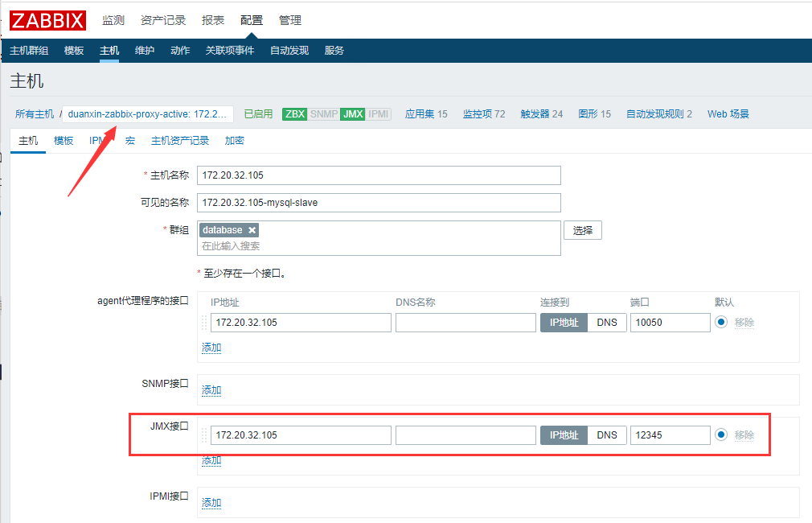Click the SNMP availability badge
This screenshot has width=812, height=523.
(x=324, y=114)
